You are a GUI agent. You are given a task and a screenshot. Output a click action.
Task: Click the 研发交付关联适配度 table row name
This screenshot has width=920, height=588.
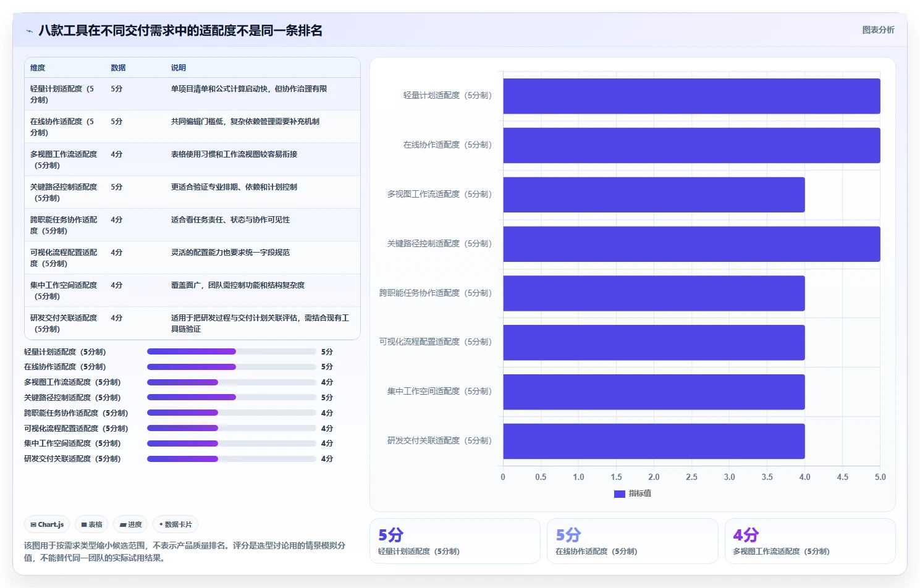[64, 324]
